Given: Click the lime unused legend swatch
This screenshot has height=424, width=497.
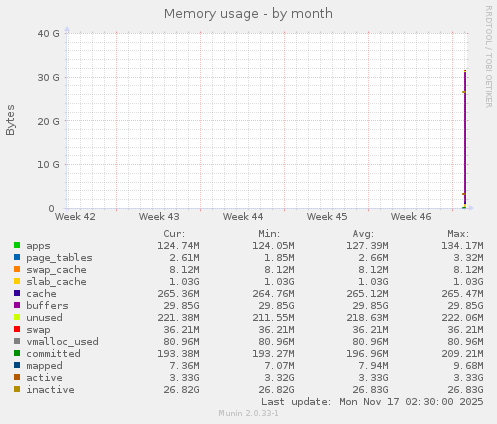Looking at the screenshot, I should click(17, 317).
